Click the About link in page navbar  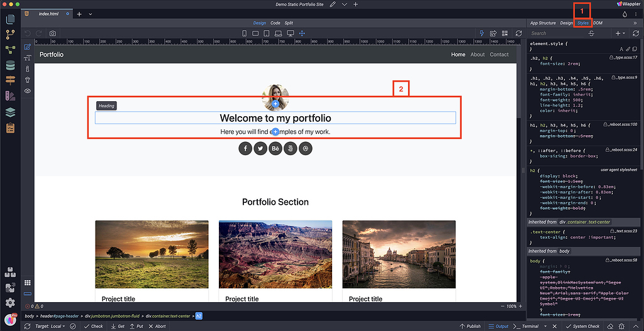tap(477, 54)
